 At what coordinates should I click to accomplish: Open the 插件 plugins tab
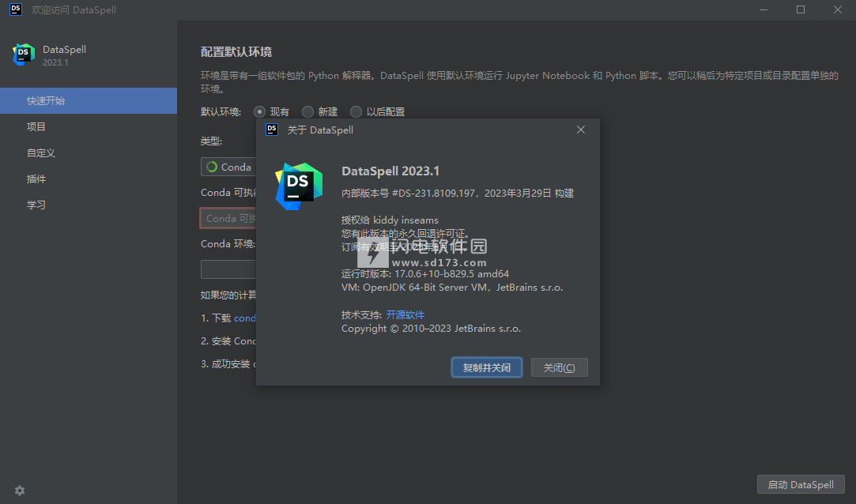click(89, 179)
